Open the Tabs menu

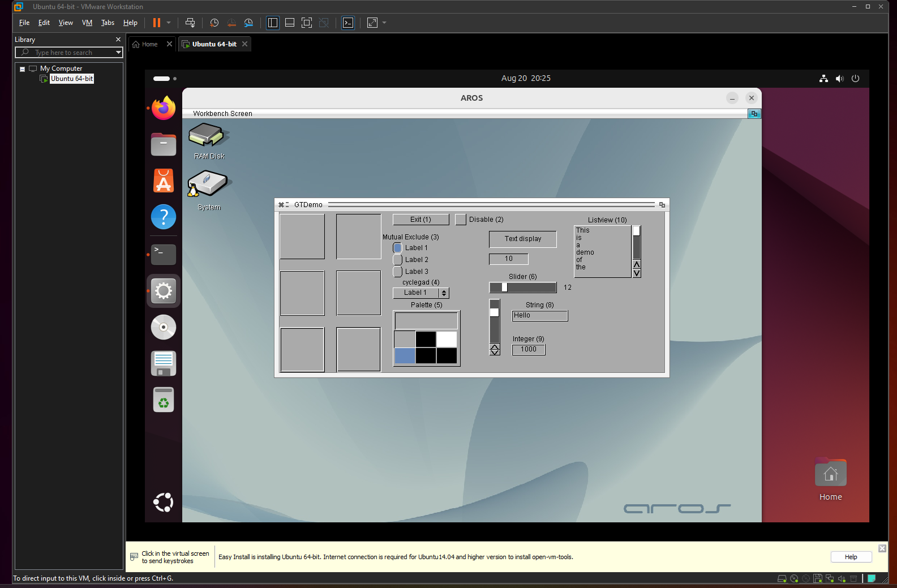click(108, 23)
